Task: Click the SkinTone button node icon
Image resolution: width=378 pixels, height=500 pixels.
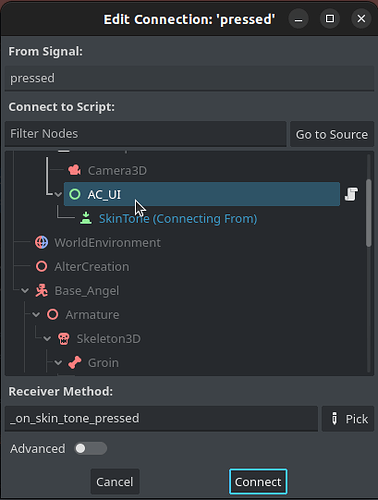Action: (x=86, y=218)
